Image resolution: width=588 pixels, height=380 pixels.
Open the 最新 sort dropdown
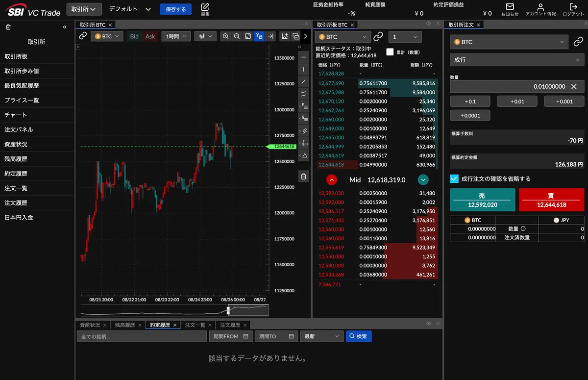[x=322, y=336]
